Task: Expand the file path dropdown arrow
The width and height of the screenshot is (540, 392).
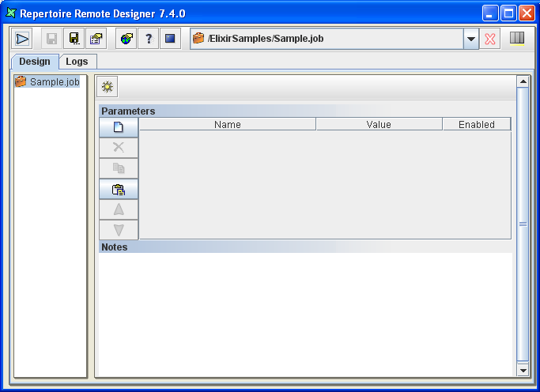Action: [x=471, y=39]
